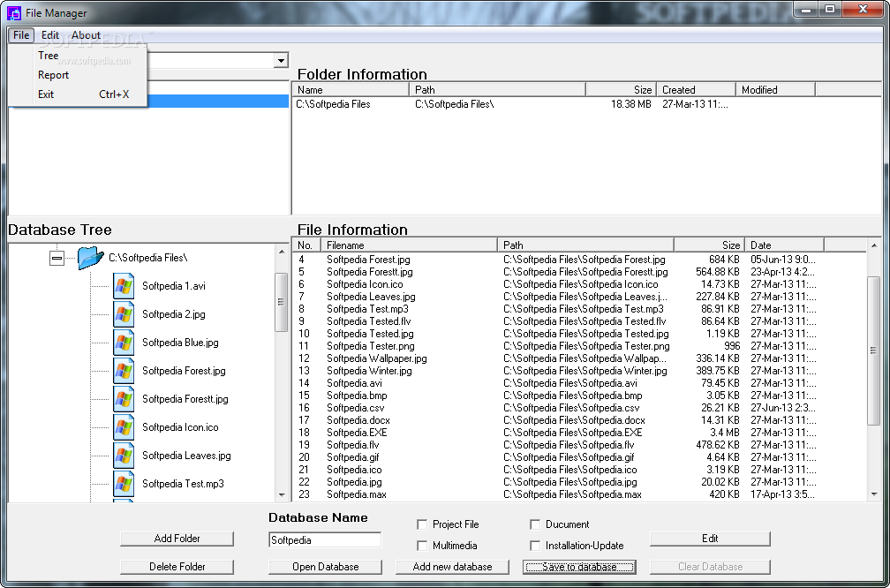The image size is (890, 588).
Task: Click the Open Database button
Action: (325, 567)
